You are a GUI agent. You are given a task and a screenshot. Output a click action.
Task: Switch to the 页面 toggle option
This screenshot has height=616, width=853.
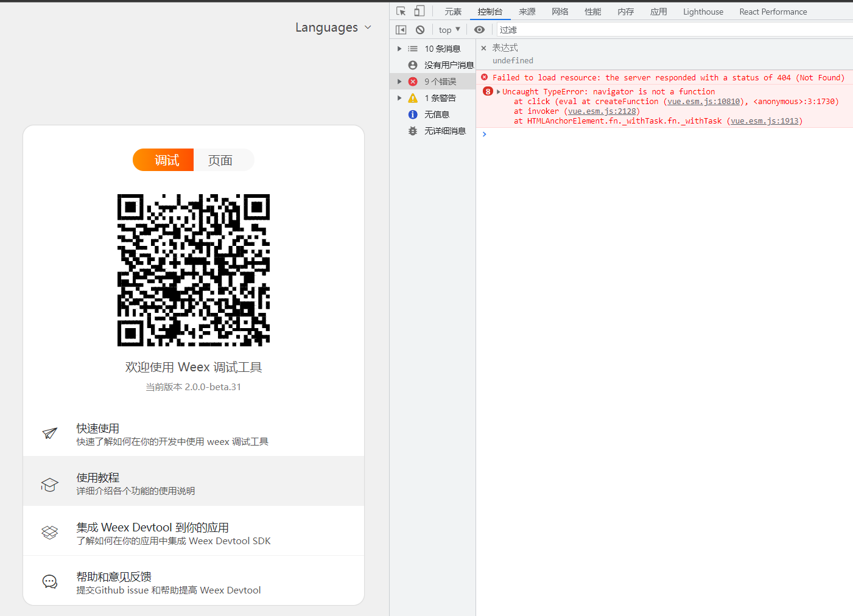220,159
